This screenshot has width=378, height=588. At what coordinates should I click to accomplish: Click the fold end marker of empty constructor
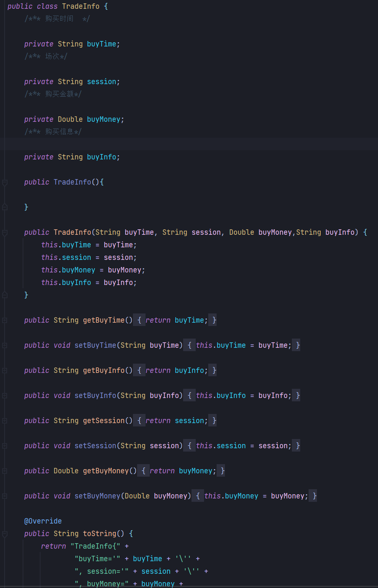[x=5, y=207]
